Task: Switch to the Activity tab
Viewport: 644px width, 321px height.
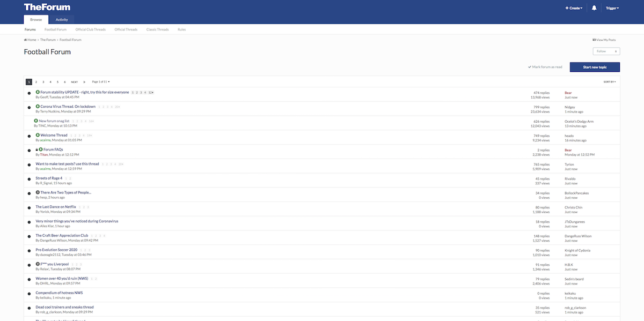Action: click(61, 19)
